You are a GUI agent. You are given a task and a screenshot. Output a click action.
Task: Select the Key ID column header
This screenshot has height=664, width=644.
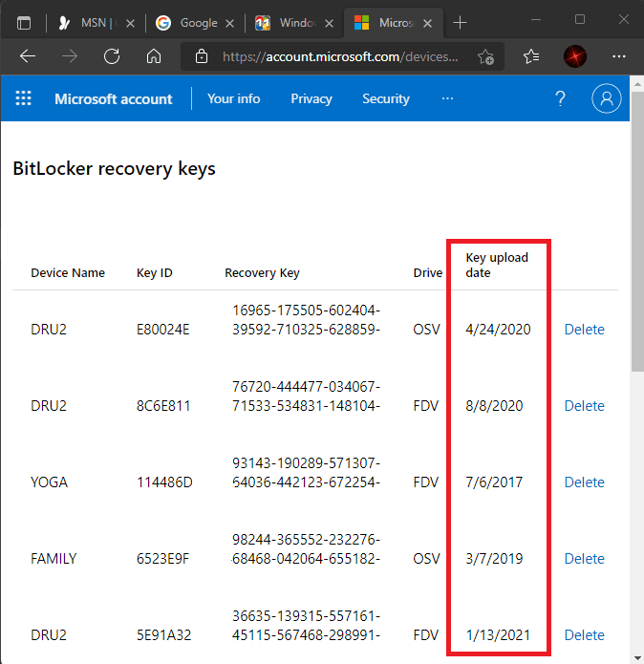point(154,272)
